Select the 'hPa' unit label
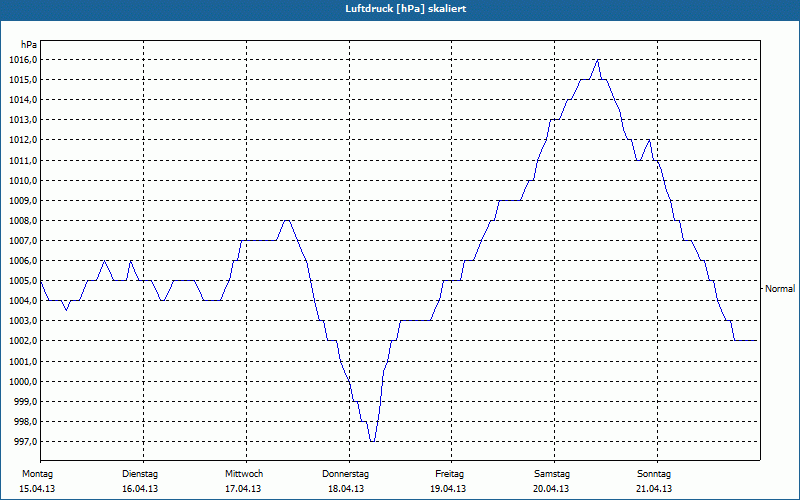 click(x=29, y=45)
